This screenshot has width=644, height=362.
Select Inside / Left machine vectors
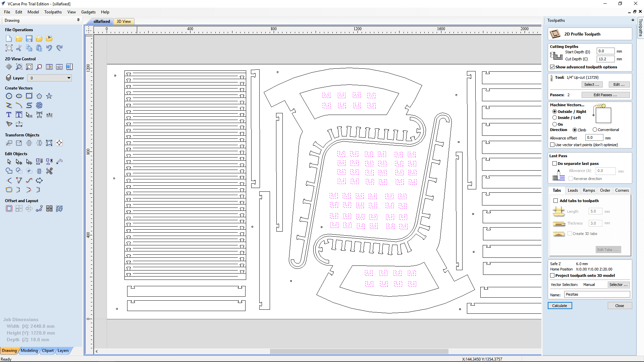[554, 118]
